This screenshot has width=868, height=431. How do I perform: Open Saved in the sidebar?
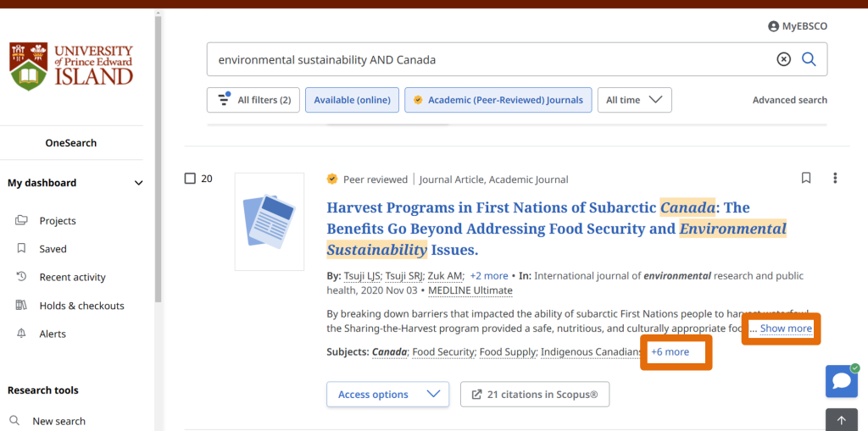click(53, 249)
